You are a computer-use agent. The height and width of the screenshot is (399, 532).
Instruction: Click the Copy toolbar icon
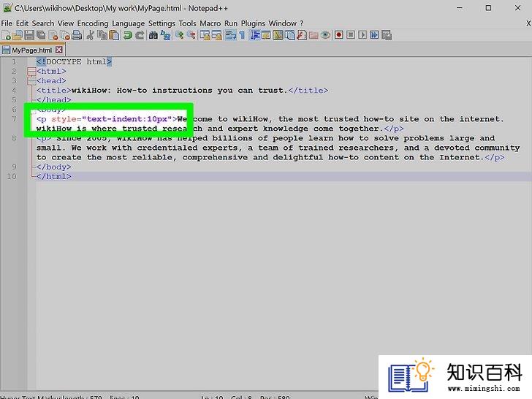click(x=102, y=35)
